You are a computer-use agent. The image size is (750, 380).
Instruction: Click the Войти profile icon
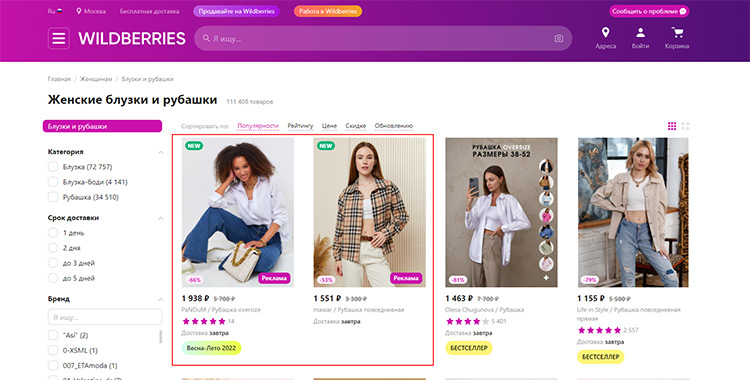point(640,33)
